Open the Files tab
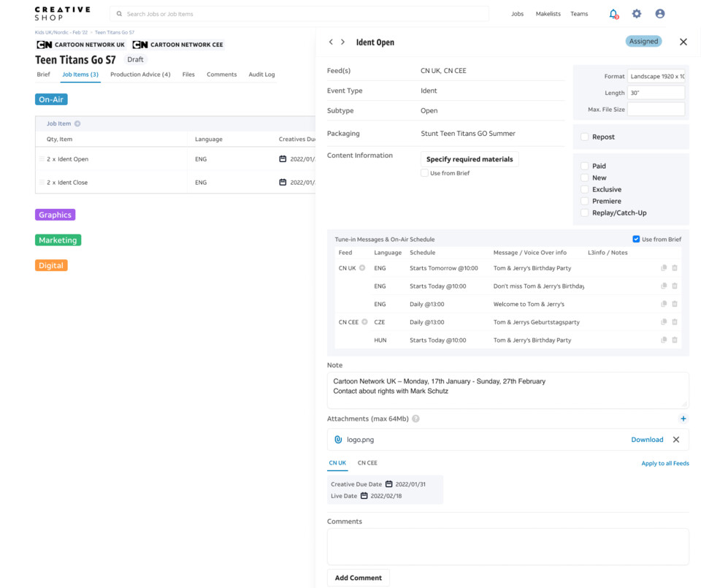 point(188,75)
